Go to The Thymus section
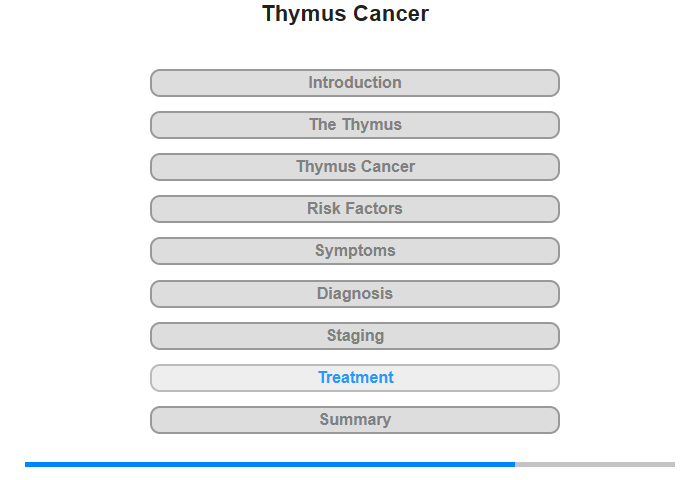Image resolution: width=700 pixels, height=480 pixels. pos(355,125)
